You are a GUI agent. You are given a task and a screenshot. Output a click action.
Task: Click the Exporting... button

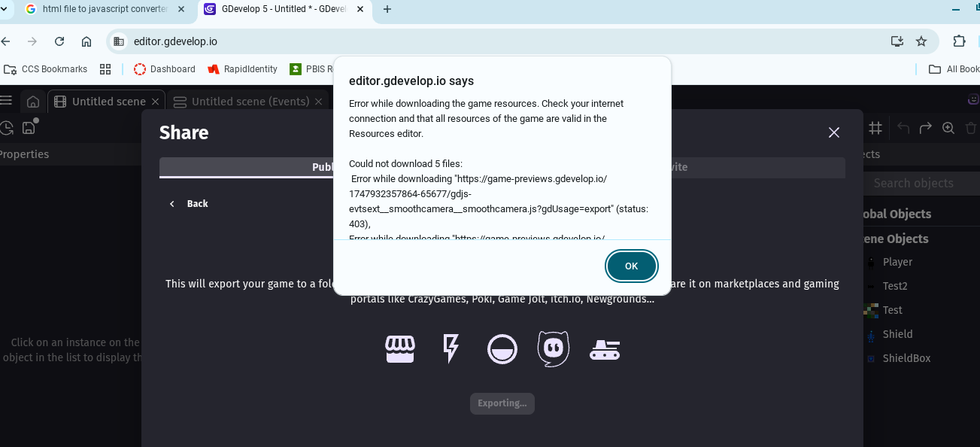pos(502,403)
